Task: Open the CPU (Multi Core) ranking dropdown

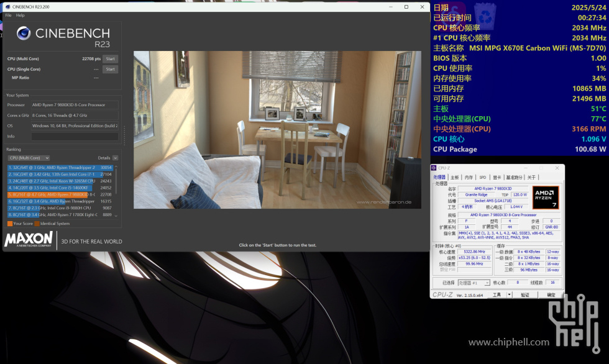Action: point(29,158)
